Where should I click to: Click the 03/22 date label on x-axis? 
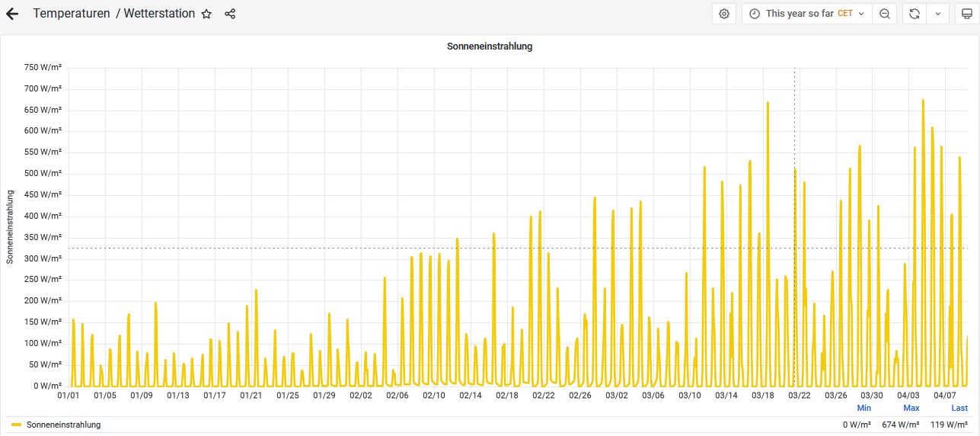(799, 396)
